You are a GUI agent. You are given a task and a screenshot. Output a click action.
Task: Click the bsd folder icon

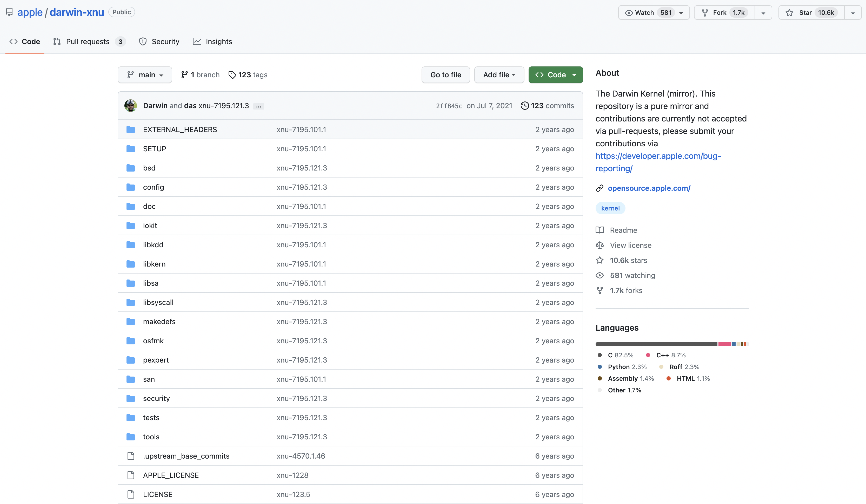click(131, 168)
